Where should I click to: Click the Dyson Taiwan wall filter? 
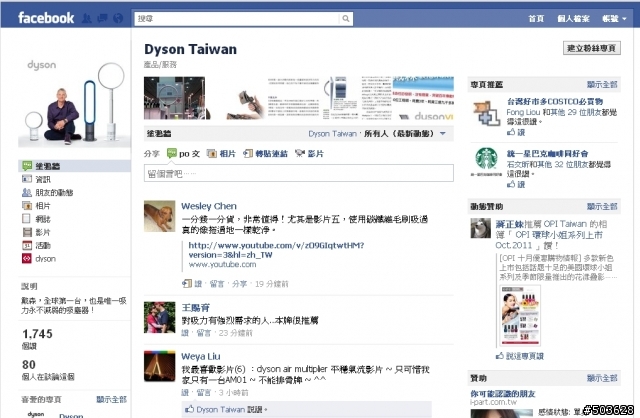coord(332,133)
